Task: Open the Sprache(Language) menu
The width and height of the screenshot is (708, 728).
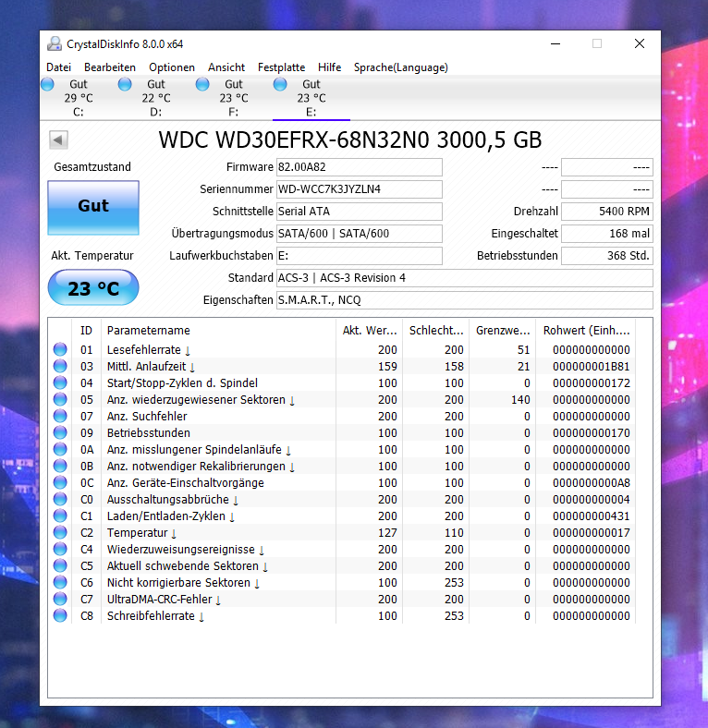Action: coord(401,67)
